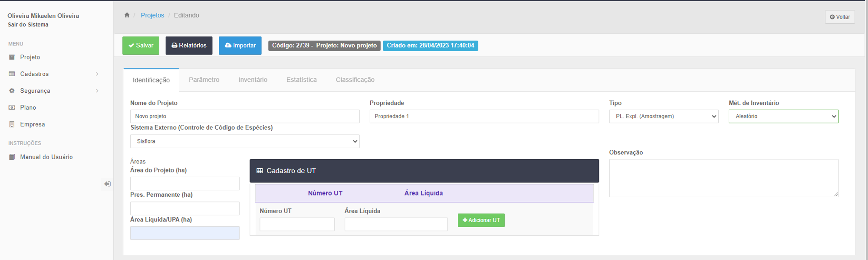The image size is (868, 260).
Task: Click the Voltar button
Action: point(839,17)
